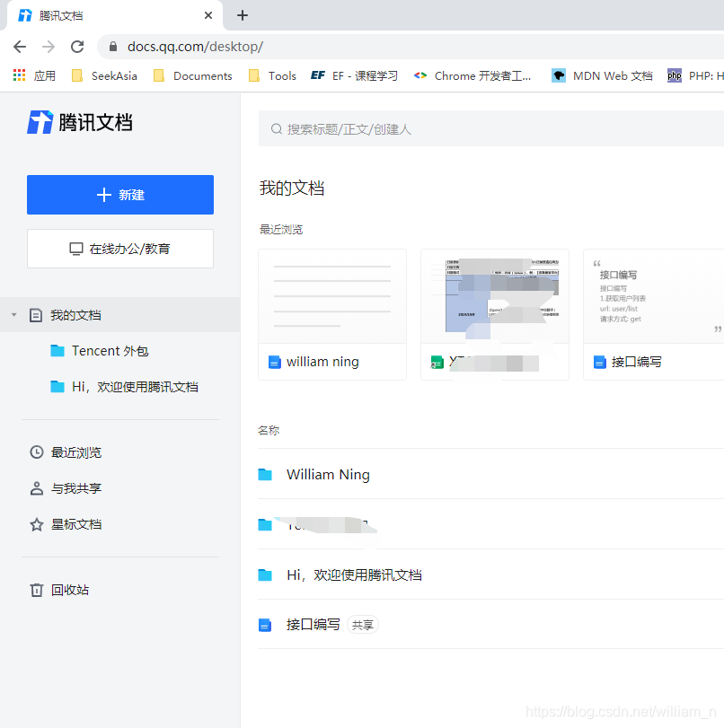The height and width of the screenshot is (728, 724).
Task: Open EF - 课程学习 bookmark
Action: point(355,75)
